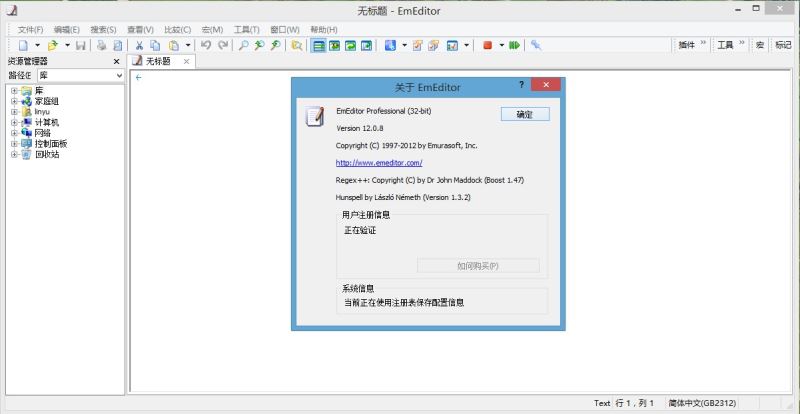The image size is (800, 414).
Task: Expand the 家庭组 tree node
Action: (x=14, y=101)
